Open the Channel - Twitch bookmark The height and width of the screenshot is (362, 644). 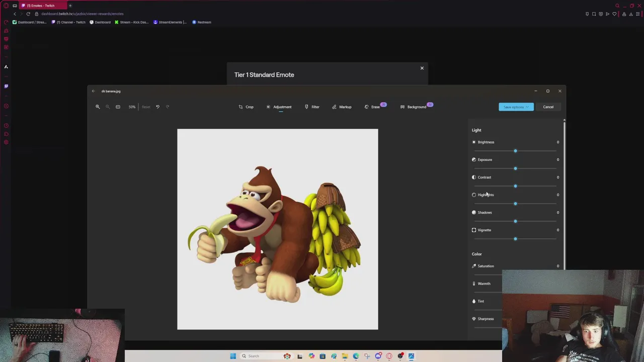[68, 22]
